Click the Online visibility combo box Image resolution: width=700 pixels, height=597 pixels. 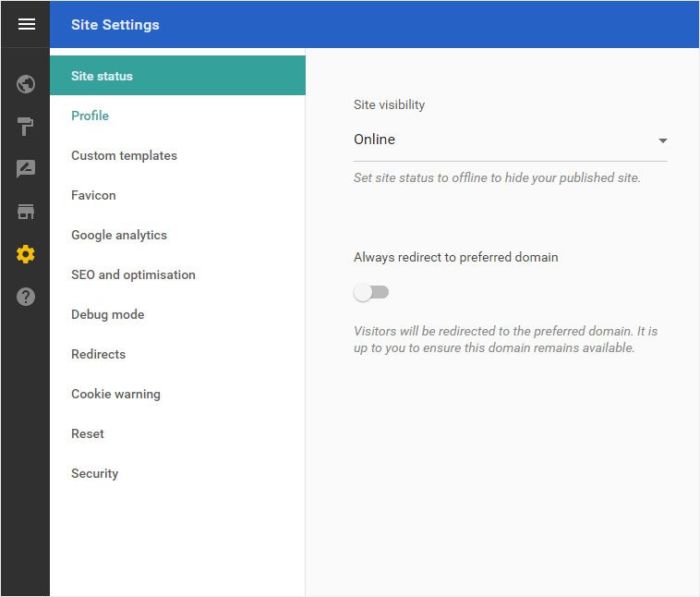pyautogui.click(x=511, y=140)
